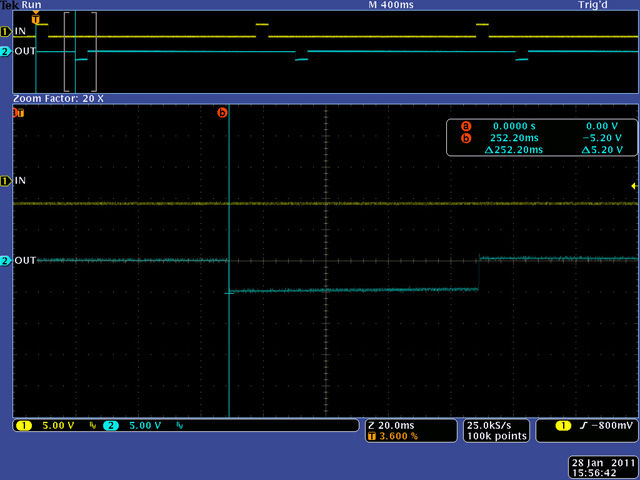This screenshot has height=480, width=640.
Task: Click the cursor a icon in readout box
Action: coord(465,126)
